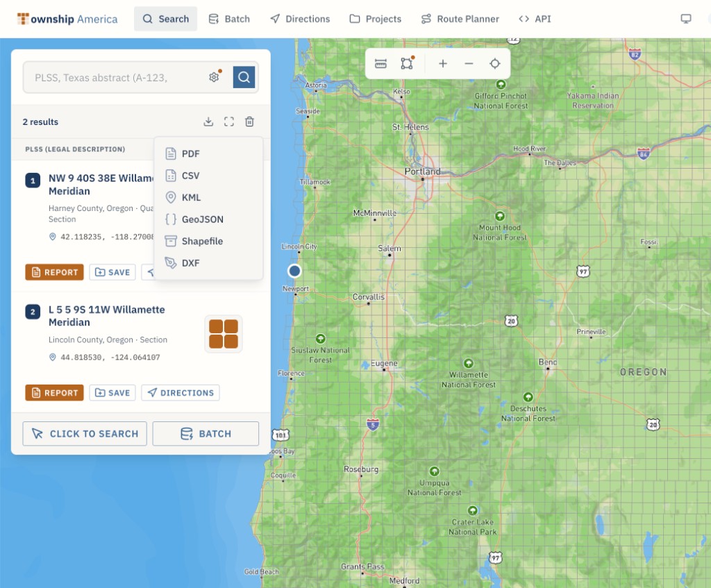Click DIRECTIONS for the Lincoln County result
This screenshot has width=711, height=588.
(181, 393)
